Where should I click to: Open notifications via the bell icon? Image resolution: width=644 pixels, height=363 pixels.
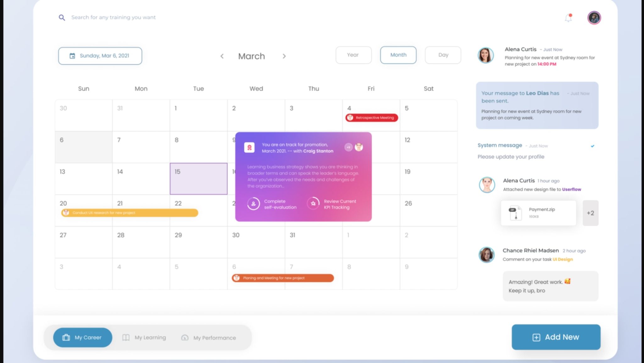[568, 18]
